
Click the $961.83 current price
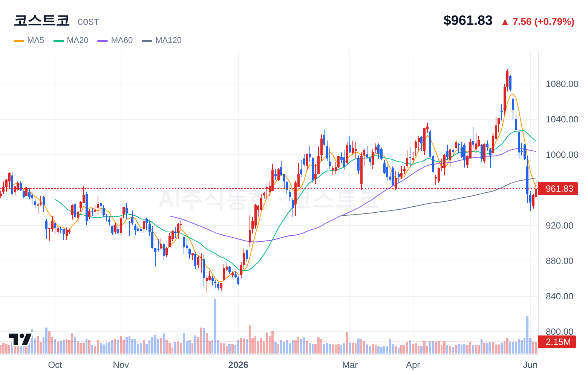[x=468, y=20]
